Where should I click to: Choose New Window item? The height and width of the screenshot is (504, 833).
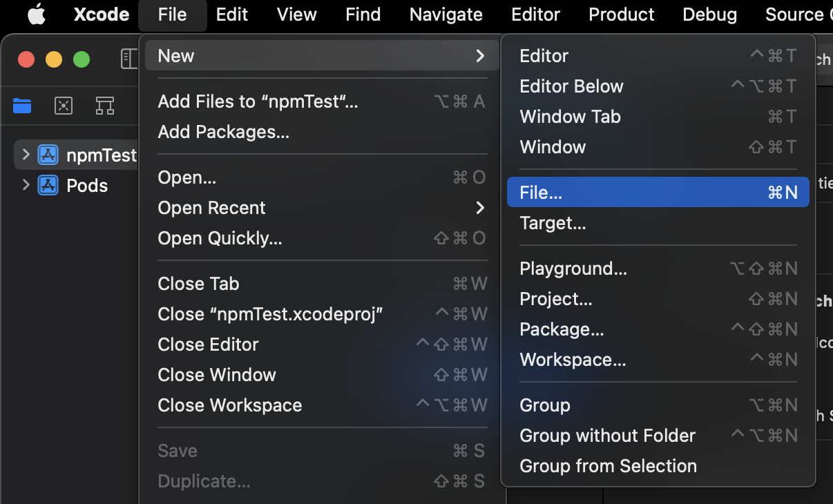[x=658, y=147]
